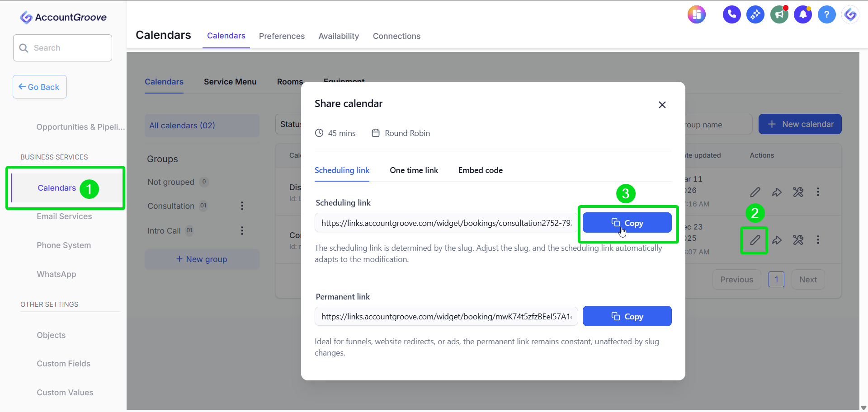Select page 1 in pagination
The image size is (868, 412).
[776, 280]
